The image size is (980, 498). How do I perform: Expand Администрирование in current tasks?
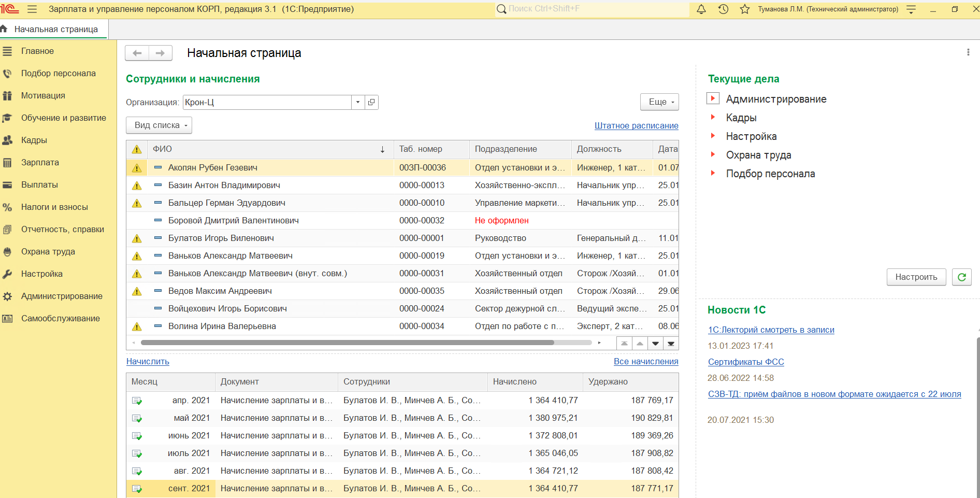pyautogui.click(x=713, y=98)
